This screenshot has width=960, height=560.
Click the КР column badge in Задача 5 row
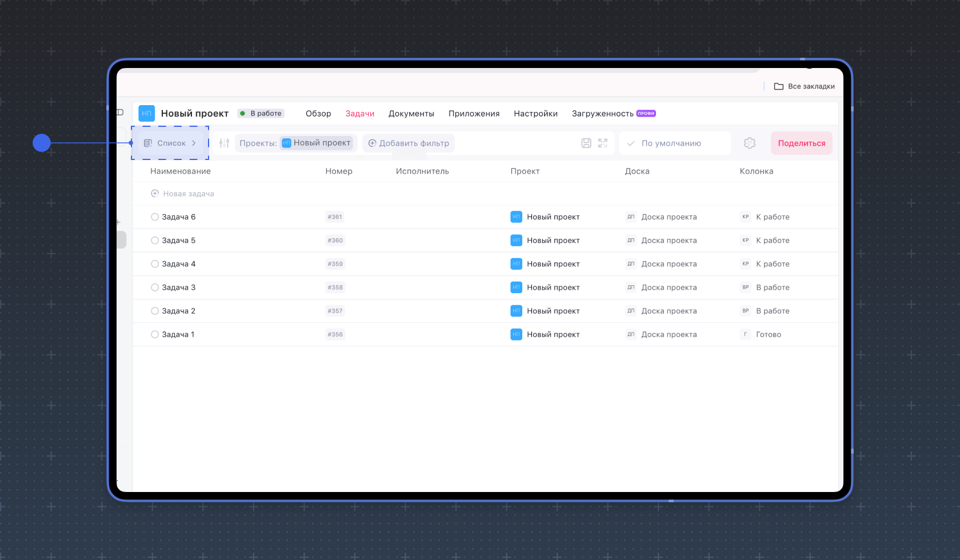[x=746, y=241]
